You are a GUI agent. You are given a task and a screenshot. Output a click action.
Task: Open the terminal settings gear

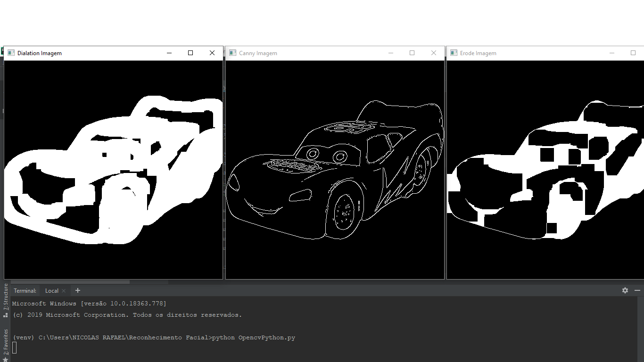pos(625,290)
